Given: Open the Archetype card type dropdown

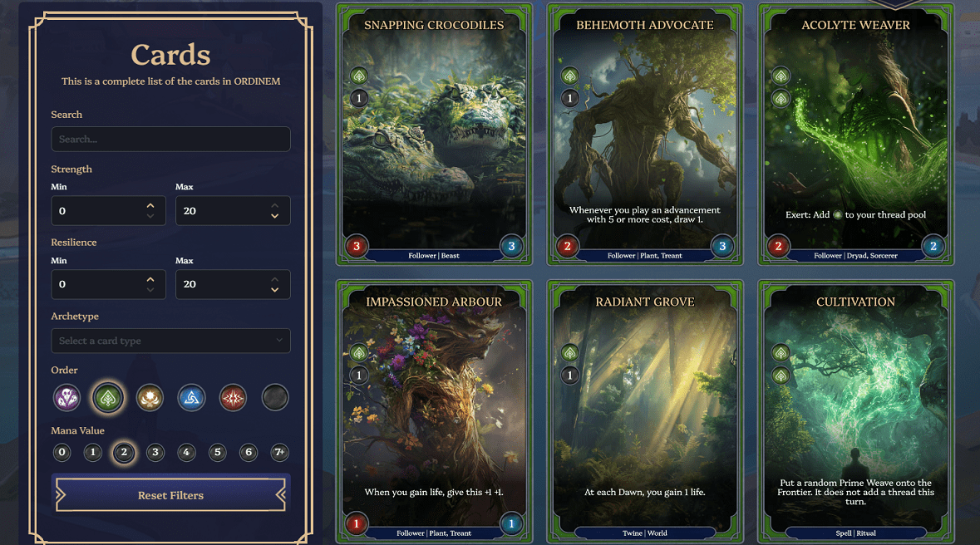Looking at the screenshot, I should 170,341.
